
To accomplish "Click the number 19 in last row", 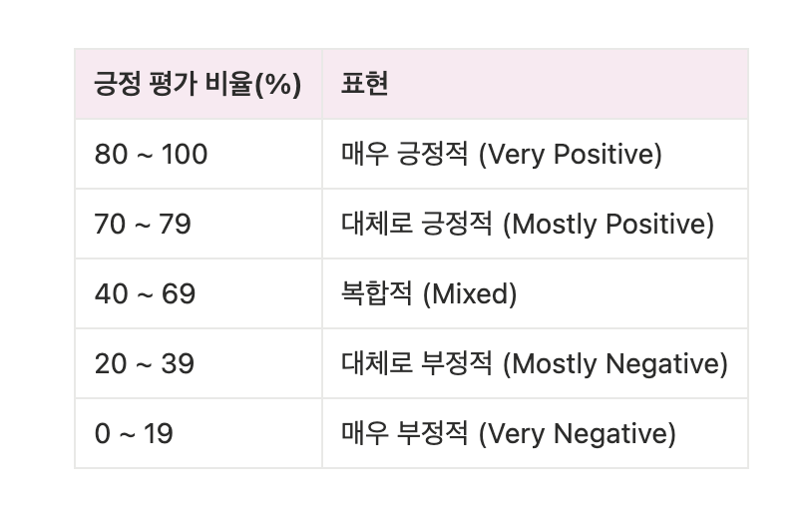I will click(159, 434).
